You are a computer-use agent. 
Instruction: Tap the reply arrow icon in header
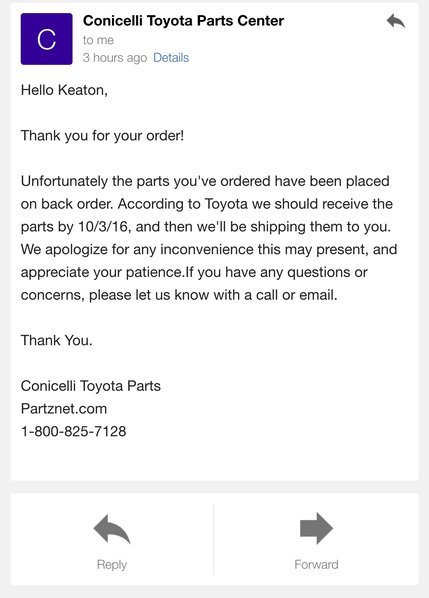pos(395,21)
